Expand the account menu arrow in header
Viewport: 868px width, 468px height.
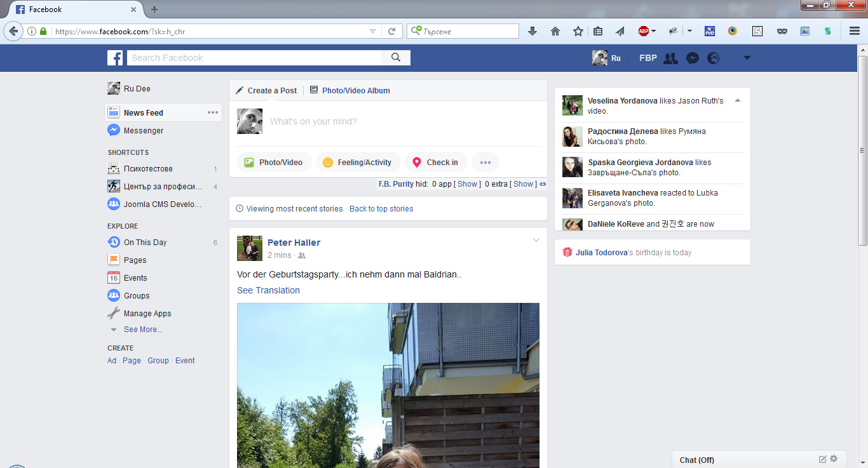[x=747, y=58]
